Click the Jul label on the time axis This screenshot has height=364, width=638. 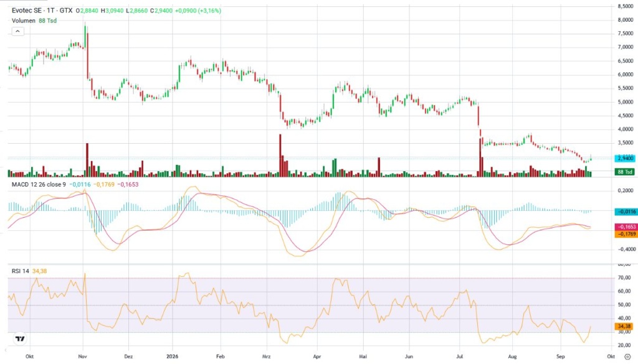tap(460, 357)
